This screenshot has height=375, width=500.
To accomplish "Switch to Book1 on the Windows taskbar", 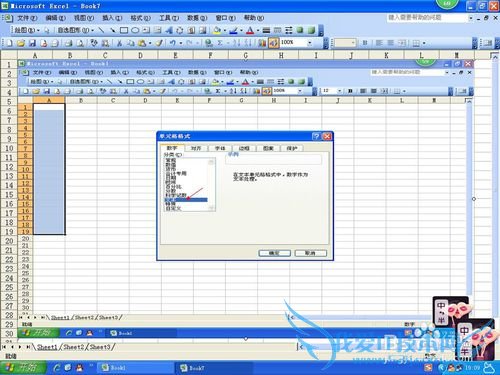I will 135,368.
